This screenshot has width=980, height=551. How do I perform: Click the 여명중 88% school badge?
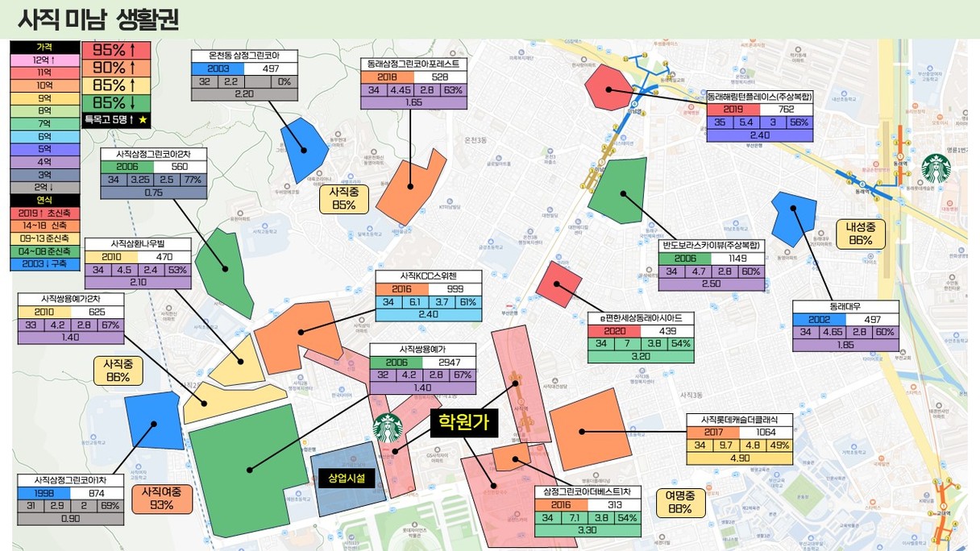680,503
